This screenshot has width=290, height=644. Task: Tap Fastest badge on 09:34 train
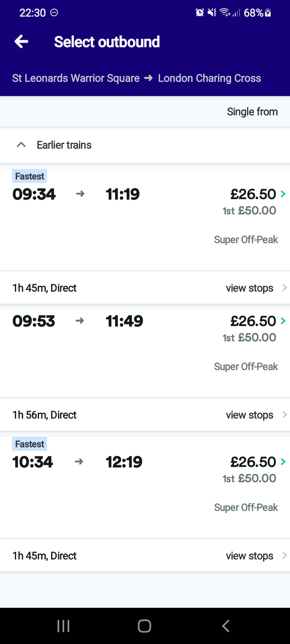(30, 176)
